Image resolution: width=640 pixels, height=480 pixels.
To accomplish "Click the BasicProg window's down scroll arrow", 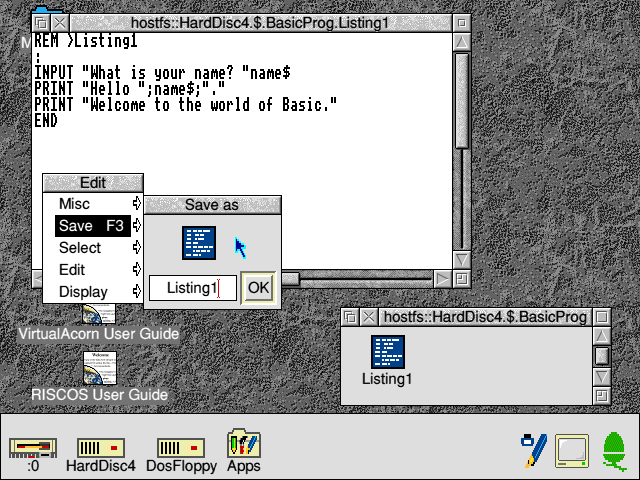I will pyautogui.click(x=602, y=376).
